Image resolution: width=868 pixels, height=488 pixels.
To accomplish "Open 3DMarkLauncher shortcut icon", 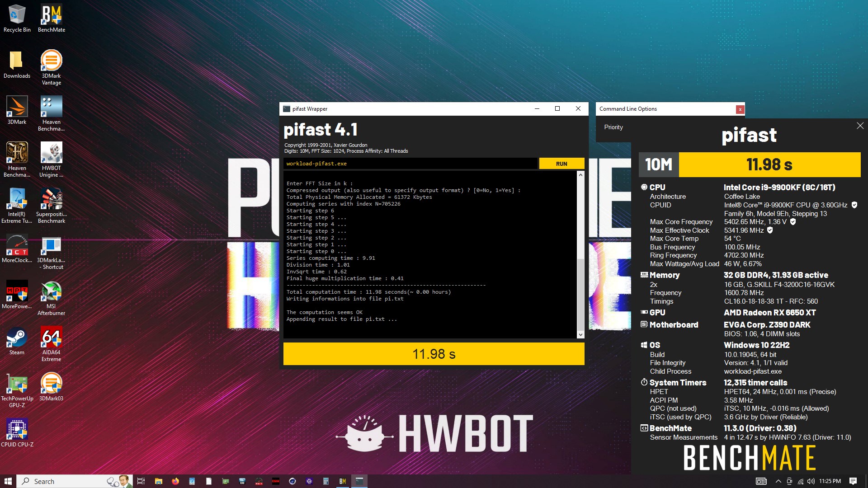I will (51, 252).
